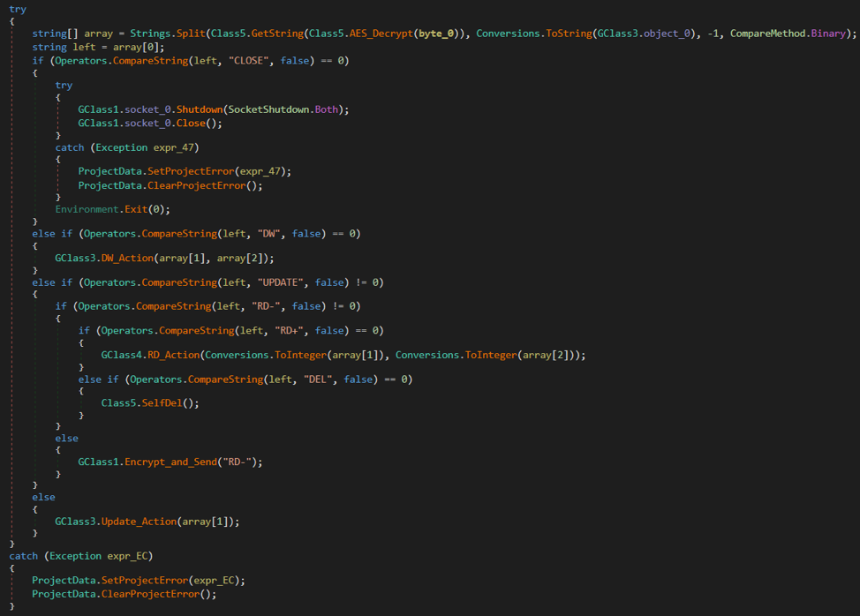Click GClass1.socket_0.Close() line
Image resolution: width=860 pixels, height=616 pixels.
tap(150, 124)
